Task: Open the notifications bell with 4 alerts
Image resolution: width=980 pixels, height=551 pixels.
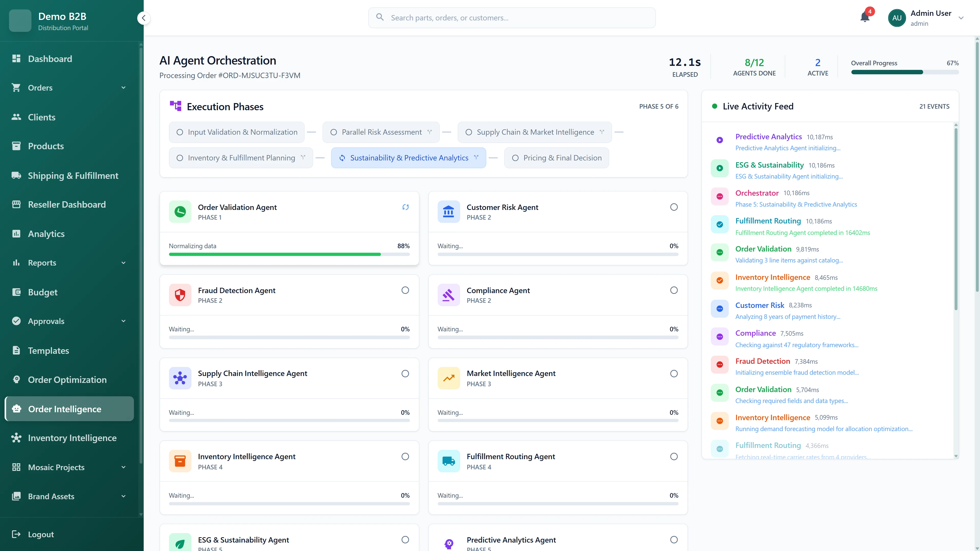Action: (x=865, y=18)
